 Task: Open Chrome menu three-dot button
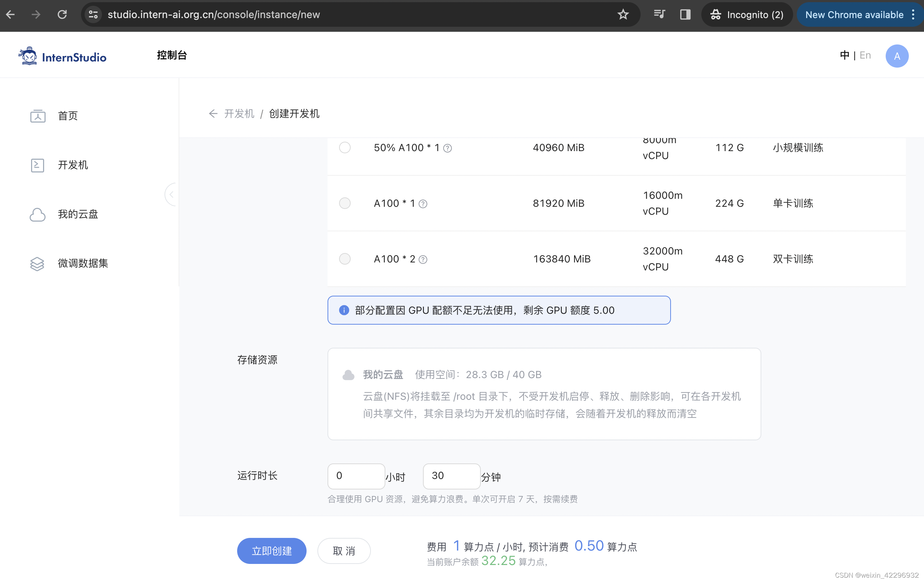tap(913, 14)
